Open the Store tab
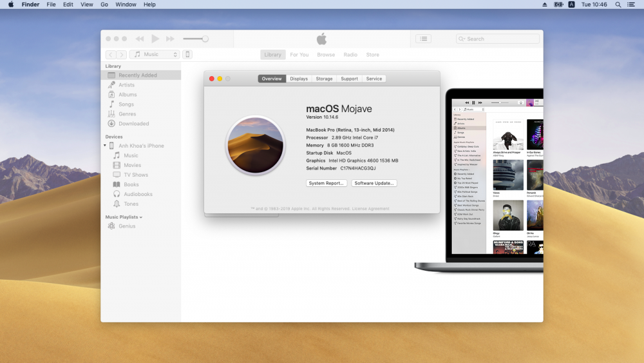Image resolution: width=644 pixels, height=363 pixels. [x=372, y=55]
